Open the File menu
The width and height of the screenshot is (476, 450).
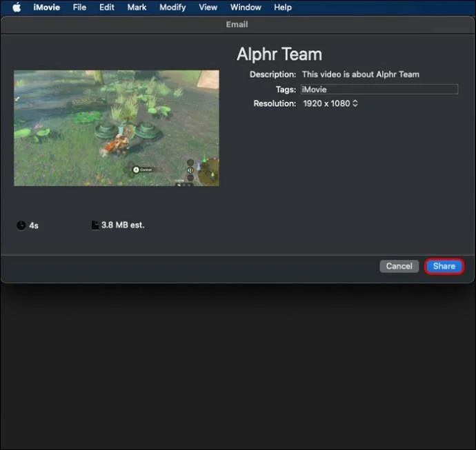click(x=79, y=8)
